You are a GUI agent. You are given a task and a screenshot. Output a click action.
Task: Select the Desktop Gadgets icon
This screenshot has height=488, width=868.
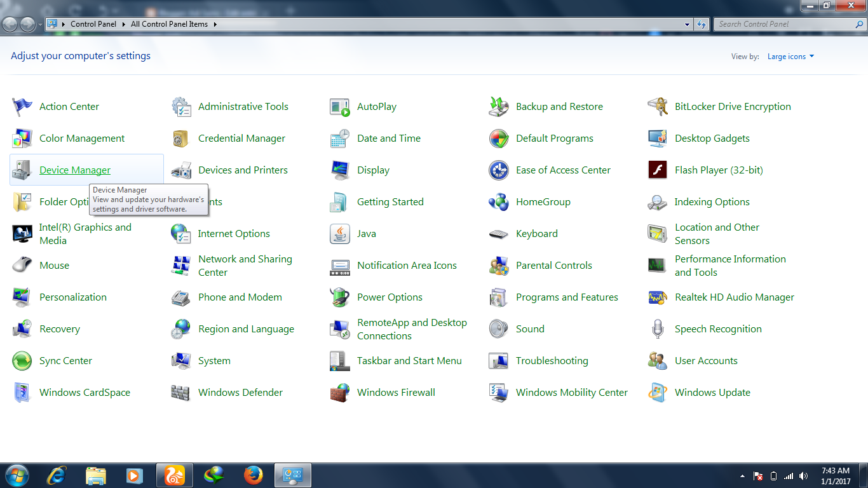[x=658, y=139]
